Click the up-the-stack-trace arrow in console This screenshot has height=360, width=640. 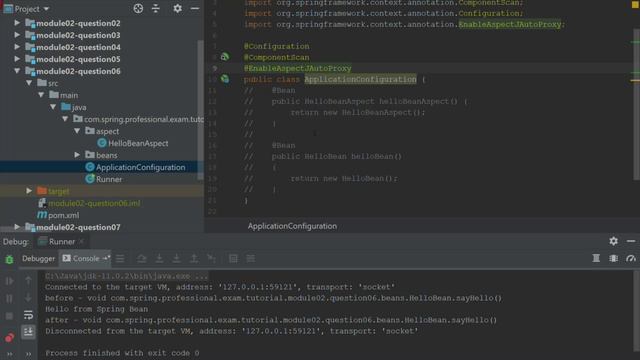tap(28, 280)
